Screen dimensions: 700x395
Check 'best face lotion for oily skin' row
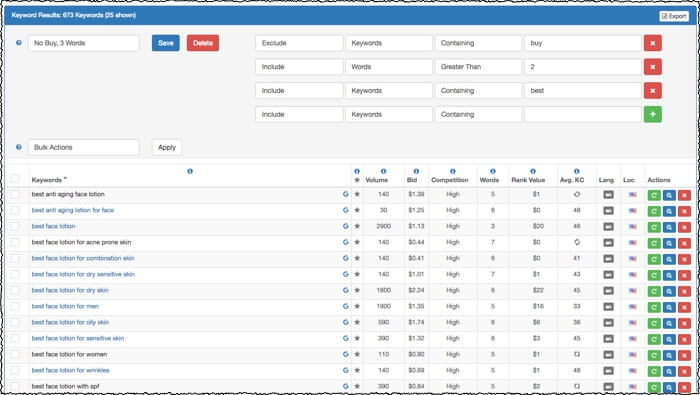[15, 322]
